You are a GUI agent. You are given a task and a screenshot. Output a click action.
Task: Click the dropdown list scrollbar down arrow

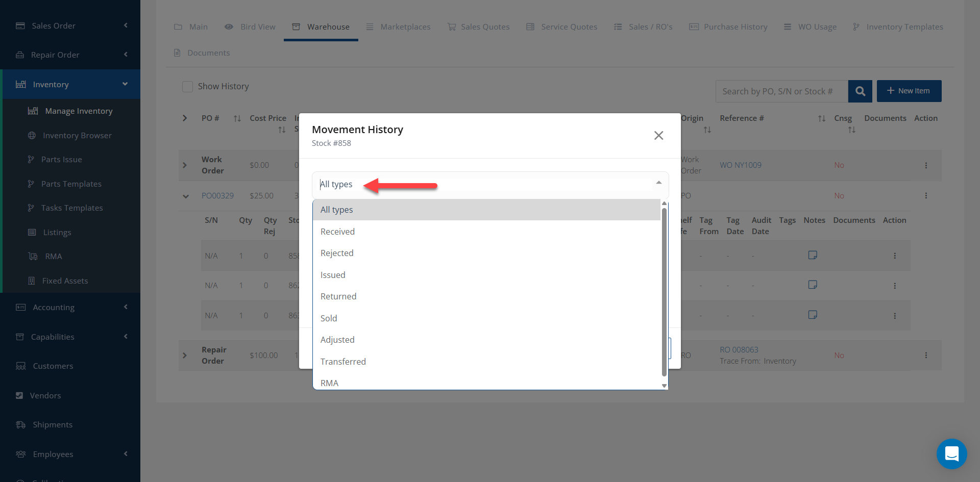(x=664, y=386)
